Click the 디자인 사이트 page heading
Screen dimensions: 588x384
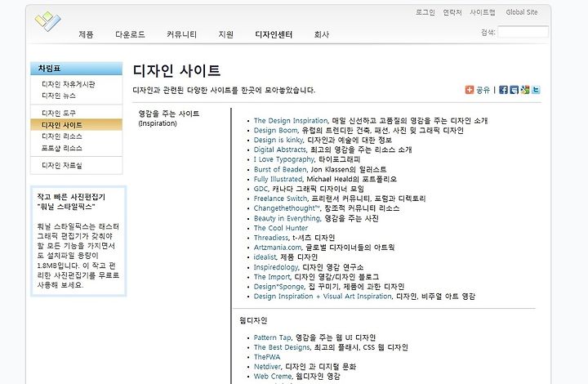(x=176, y=70)
